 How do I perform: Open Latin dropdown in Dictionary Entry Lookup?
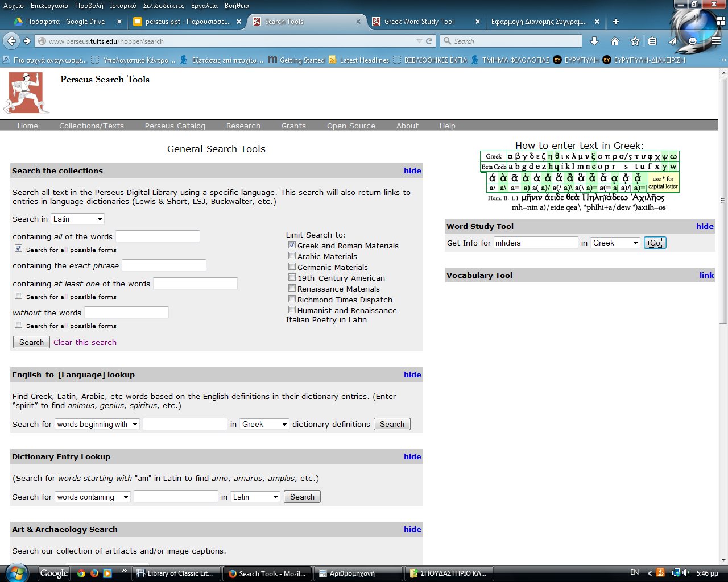(255, 497)
